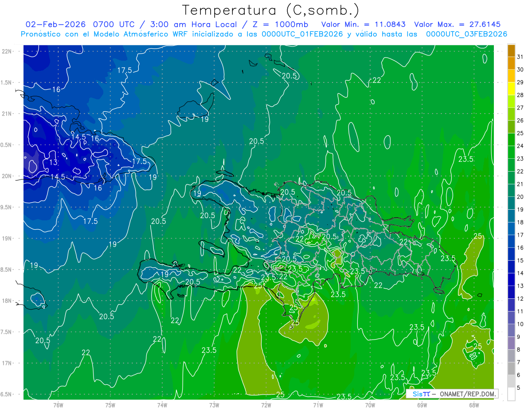Image resolution: width=532 pixels, height=411 pixels.
Task: Click the '22N' latitude axis label
Action: 7,51
